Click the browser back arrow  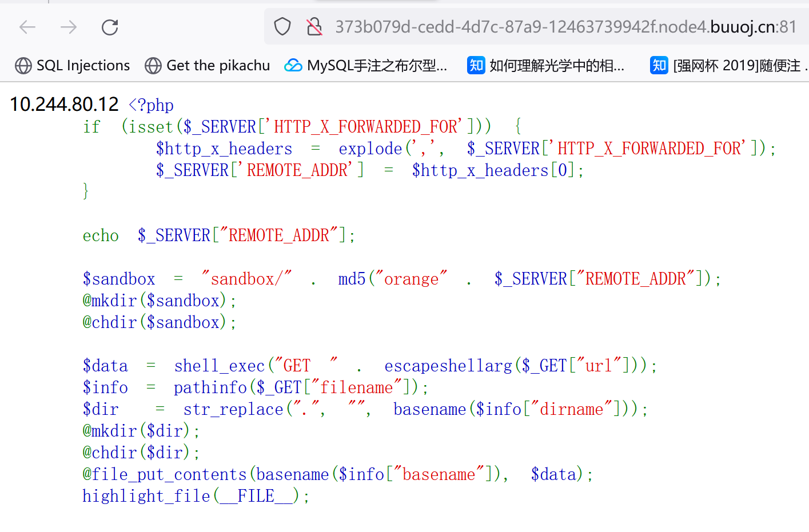(x=27, y=27)
